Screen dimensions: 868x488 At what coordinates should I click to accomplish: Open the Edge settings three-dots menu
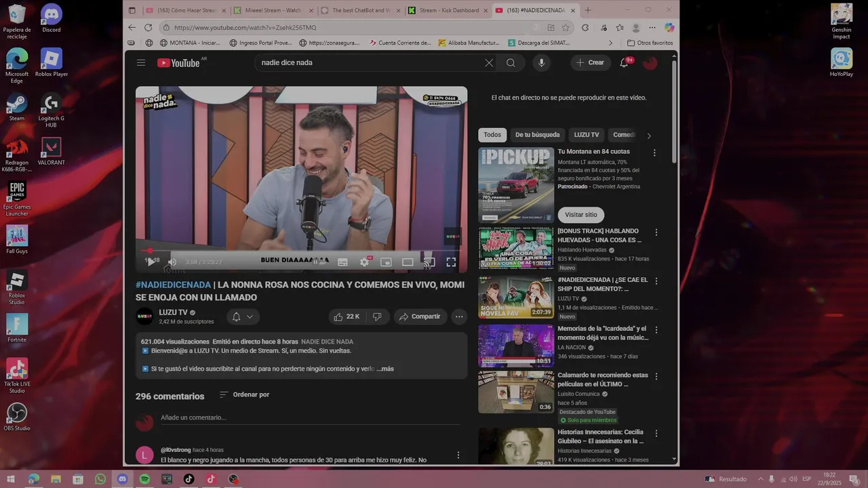[652, 28]
